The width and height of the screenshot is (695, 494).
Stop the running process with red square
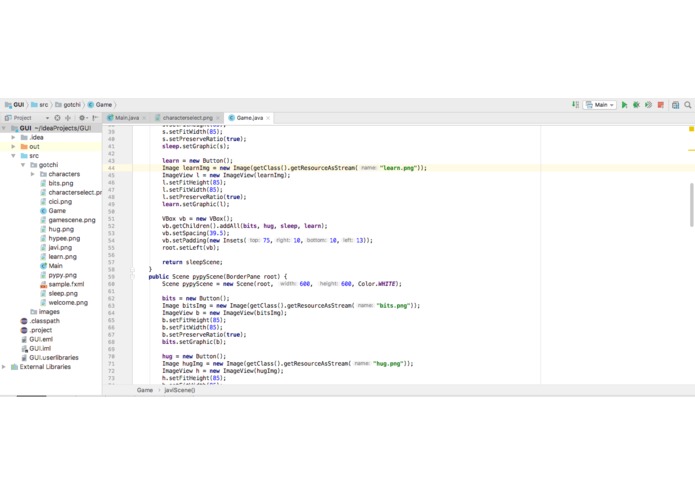660,105
